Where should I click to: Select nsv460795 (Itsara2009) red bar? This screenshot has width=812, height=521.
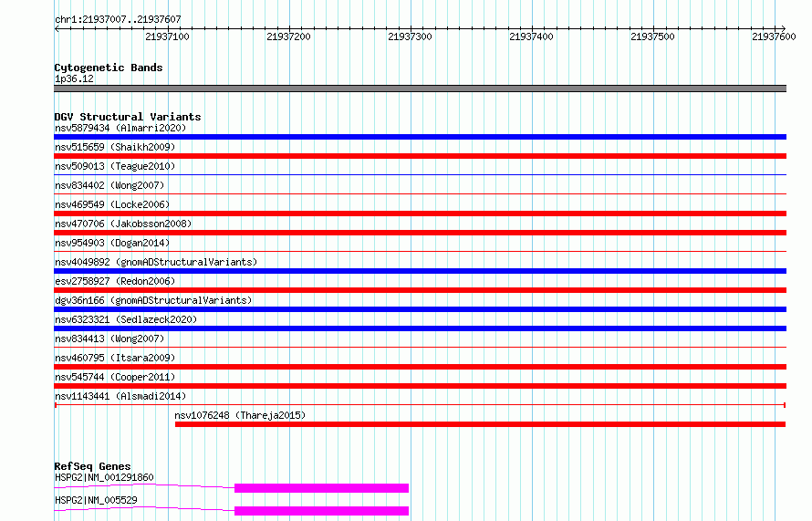[x=420, y=367]
